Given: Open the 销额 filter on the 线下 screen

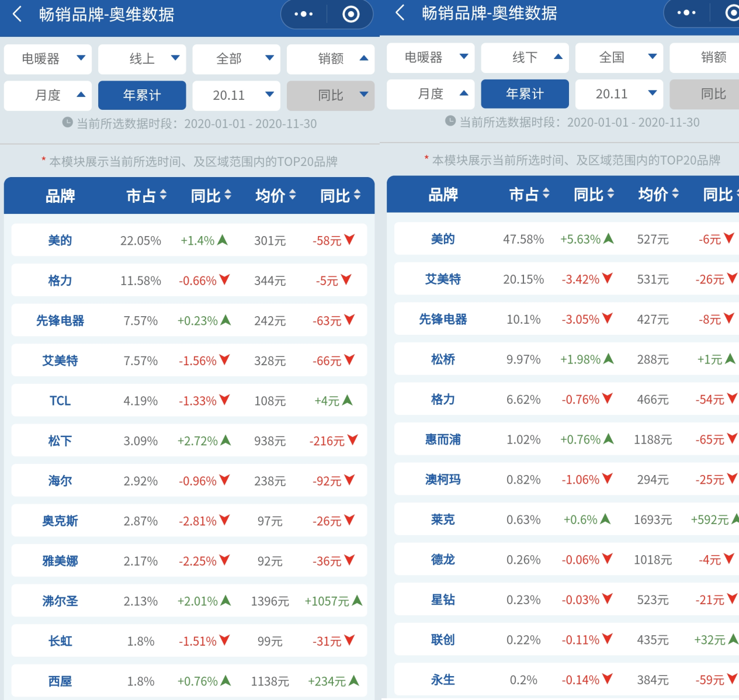Looking at the screenshot, I should tap(705, 58).
